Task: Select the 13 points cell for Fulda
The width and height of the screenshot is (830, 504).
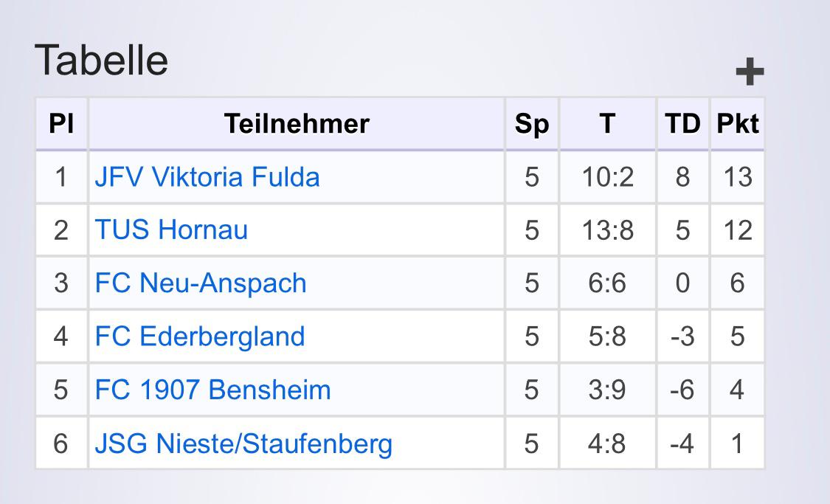Action: (x=737, y=177)
